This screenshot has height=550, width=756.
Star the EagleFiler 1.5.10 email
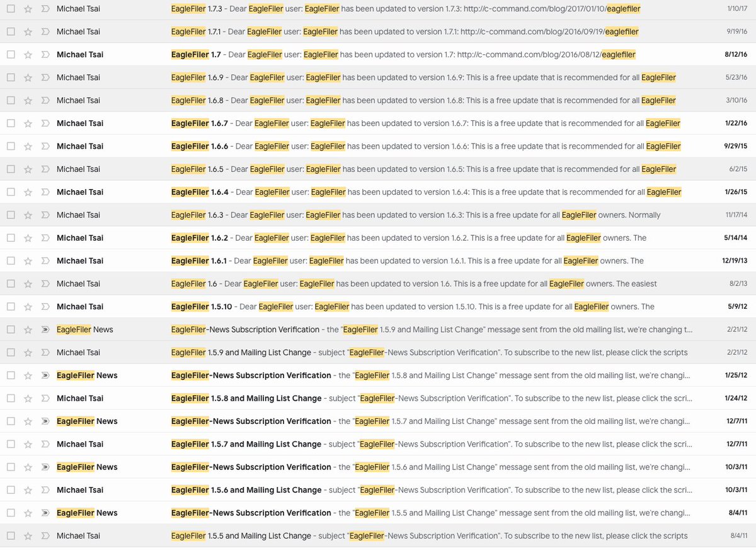[x=28, y=307]
